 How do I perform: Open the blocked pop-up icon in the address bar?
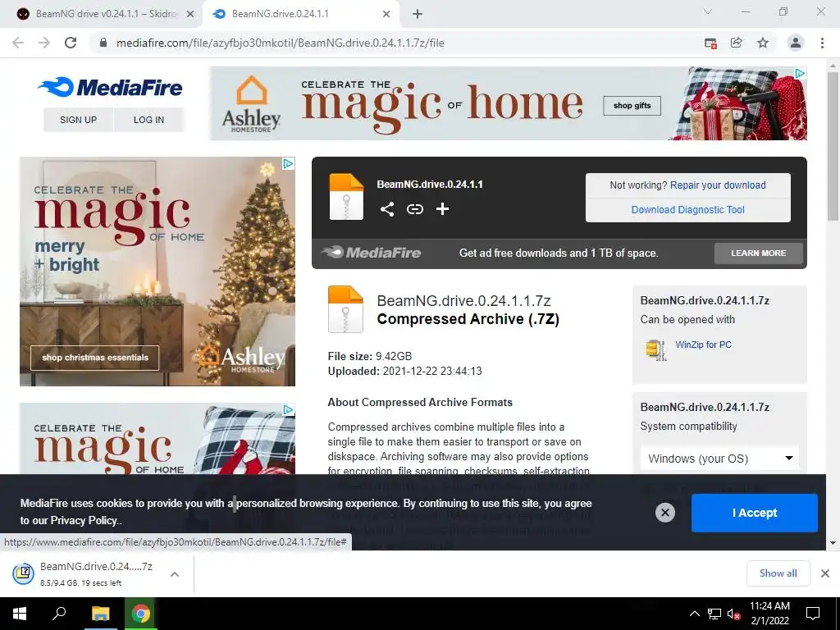710,43
